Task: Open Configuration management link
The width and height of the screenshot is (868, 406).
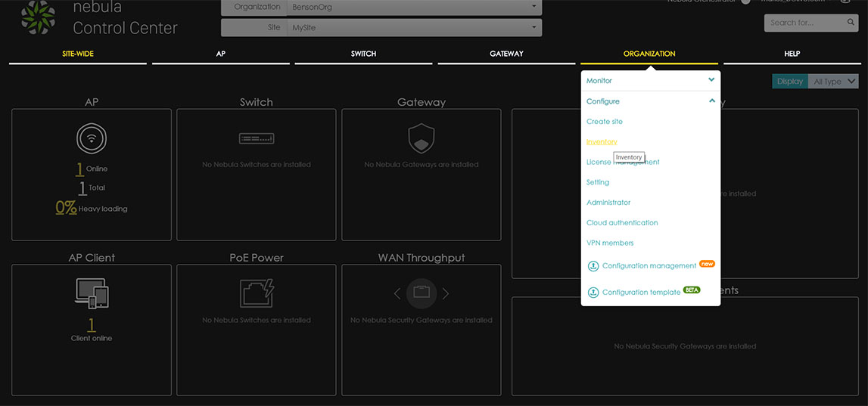Action: (x=649, y=266)
